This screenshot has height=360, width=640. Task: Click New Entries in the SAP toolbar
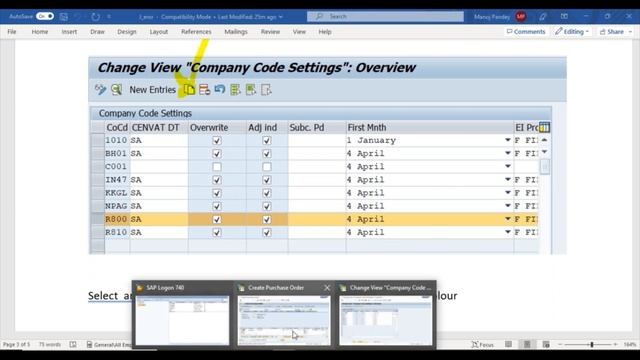coord(152,90)
